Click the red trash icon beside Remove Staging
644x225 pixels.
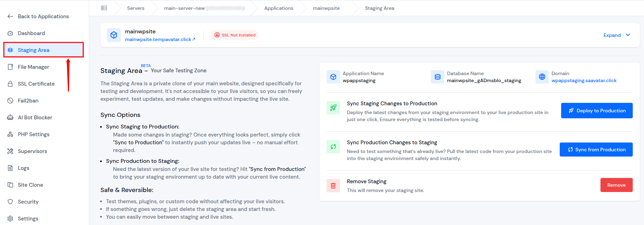333,186
